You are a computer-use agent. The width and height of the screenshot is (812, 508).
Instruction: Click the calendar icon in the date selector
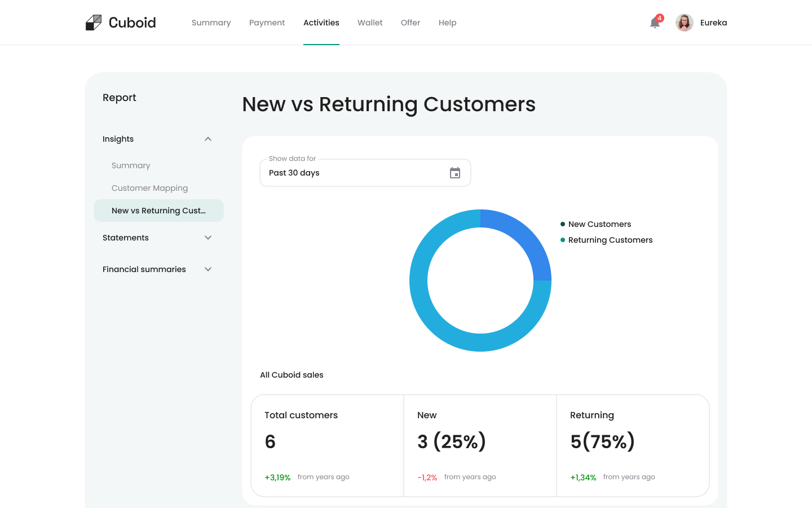point(455,173)
